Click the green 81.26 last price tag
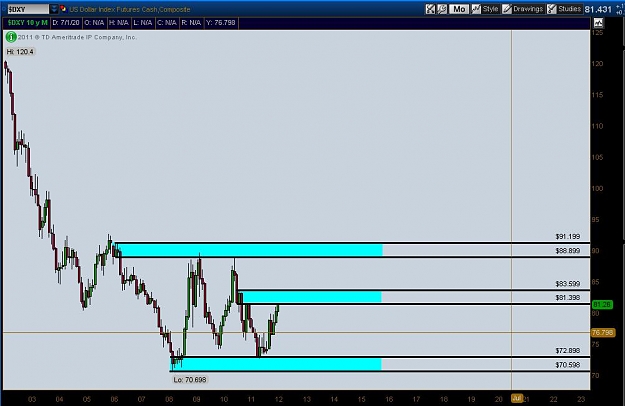This screenshot has width=625, height=406. coord(602,304)
